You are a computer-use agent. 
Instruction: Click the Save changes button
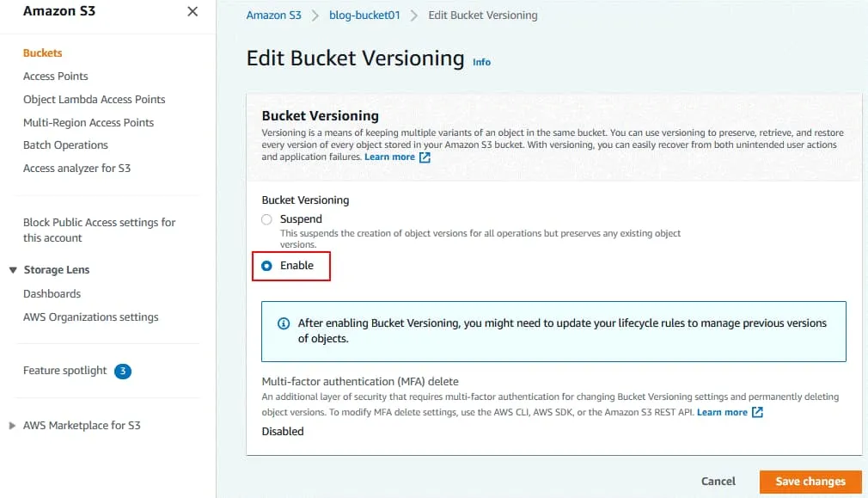pyautogui.click(x=810, y=482)
